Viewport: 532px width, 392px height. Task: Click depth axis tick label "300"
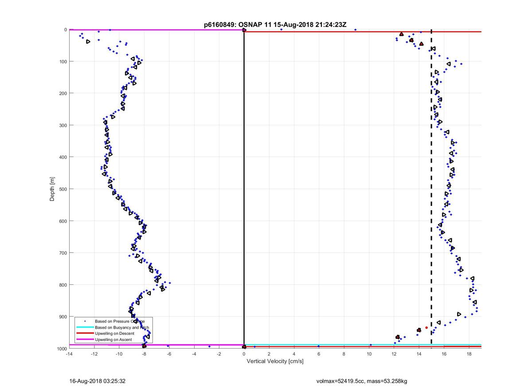pos(63,125)
